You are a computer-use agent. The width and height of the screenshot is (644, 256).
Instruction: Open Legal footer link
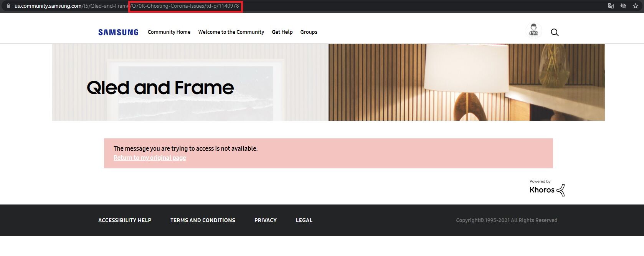point(304,220)
